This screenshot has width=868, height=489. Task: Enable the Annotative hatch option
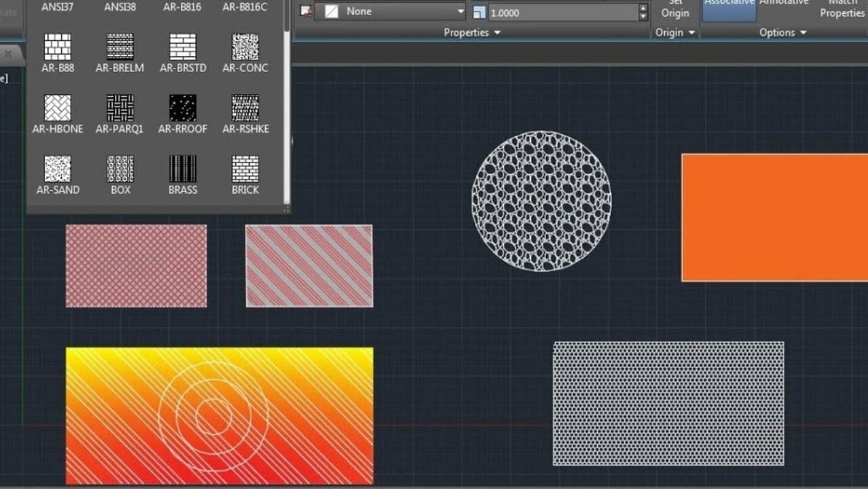point(784,7)
